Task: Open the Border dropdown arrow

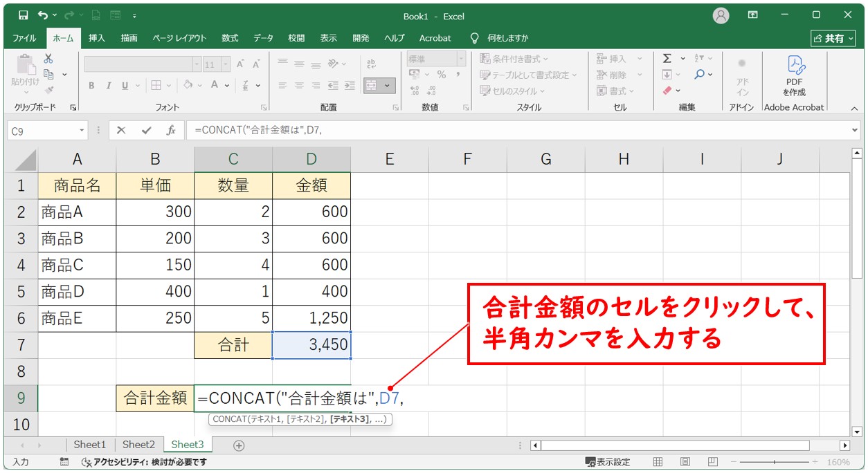Action: click(x=169, y=86)
